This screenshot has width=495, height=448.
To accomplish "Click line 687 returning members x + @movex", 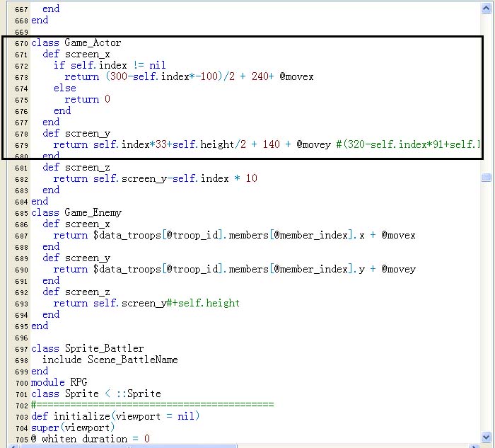I will click(x=234, y=235).
